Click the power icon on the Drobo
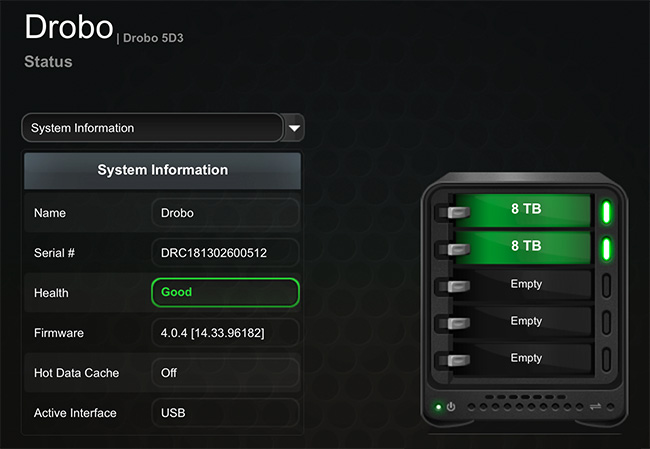 tap(451, 407)
